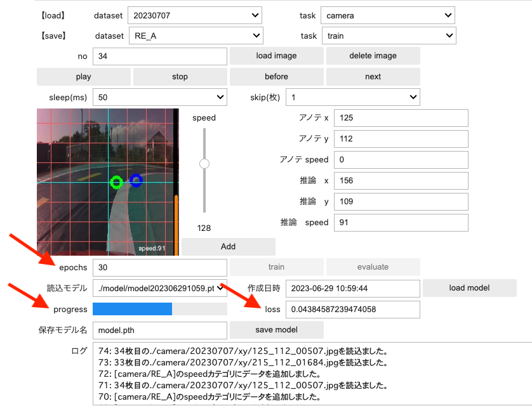Click the green annotation circle in preview
Image resolution: width=532 pixels, height=413 pixels.
coord(116,183)
